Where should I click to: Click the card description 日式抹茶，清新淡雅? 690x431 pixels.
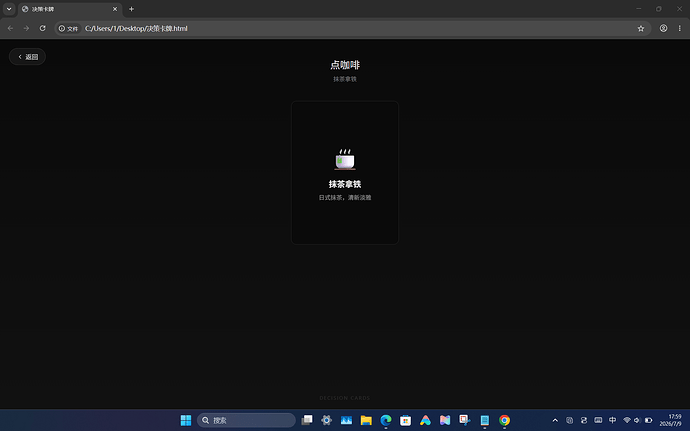[x=345, y=198]
